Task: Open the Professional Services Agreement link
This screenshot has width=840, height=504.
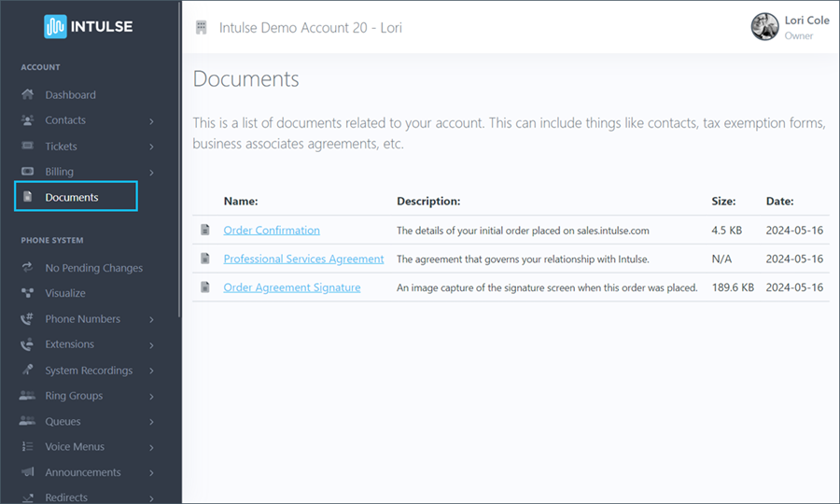Action: 303,259
